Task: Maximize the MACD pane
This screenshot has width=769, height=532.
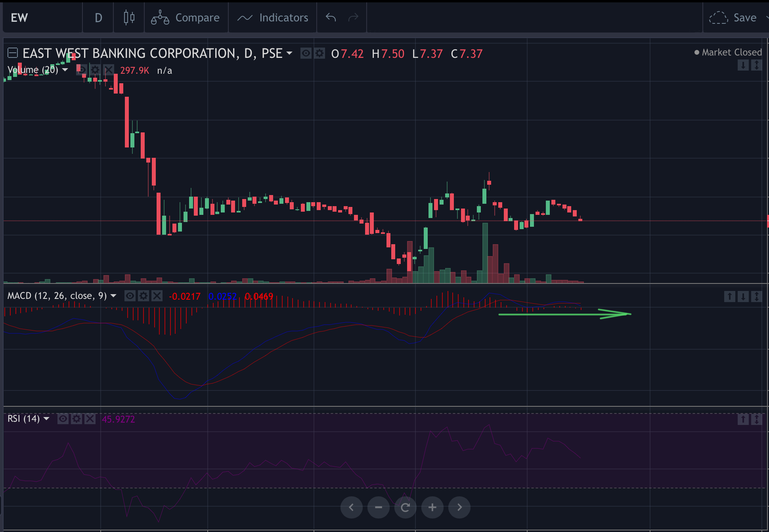Action: pos(757,296)
